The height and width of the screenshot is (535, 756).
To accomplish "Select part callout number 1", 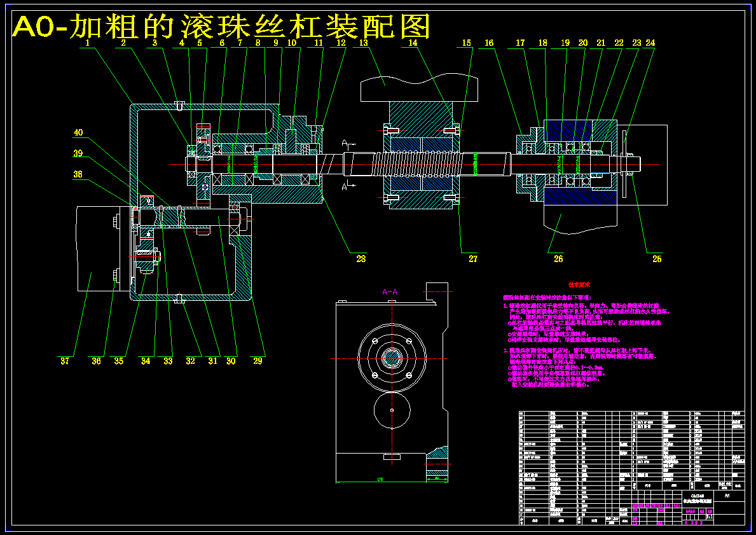I will tap(88, 43).
